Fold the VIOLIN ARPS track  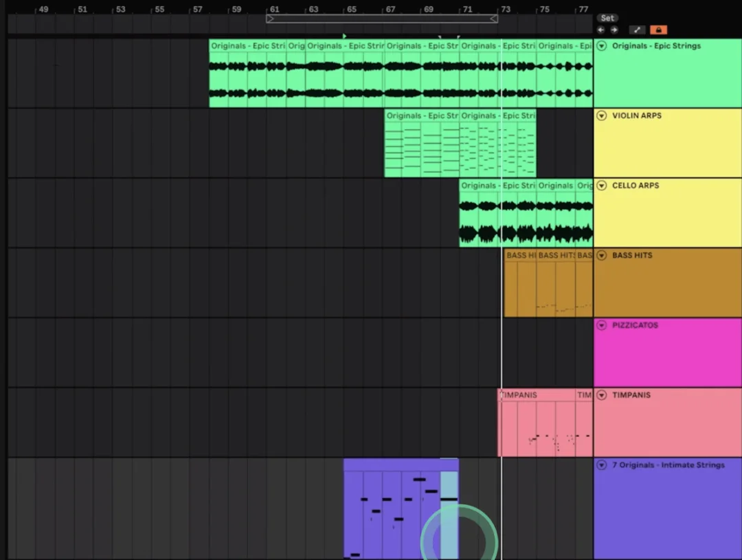pos(601,115)
